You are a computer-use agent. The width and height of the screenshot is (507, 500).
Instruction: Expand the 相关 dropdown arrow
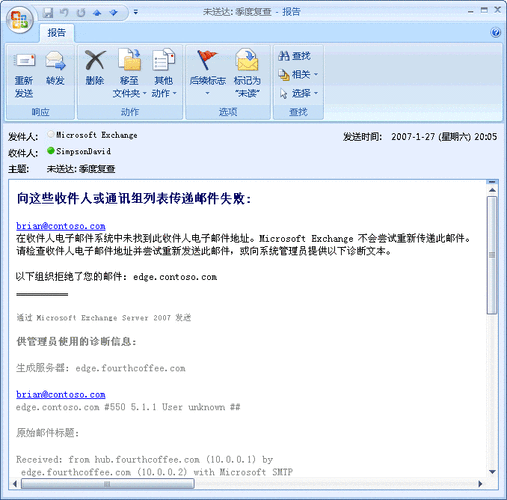(x=316, y=74)
